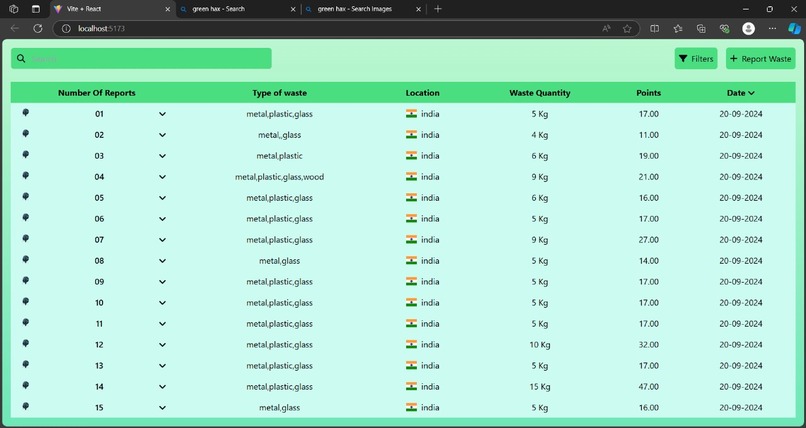Add page to favorites with star icon

click(627, 29)
